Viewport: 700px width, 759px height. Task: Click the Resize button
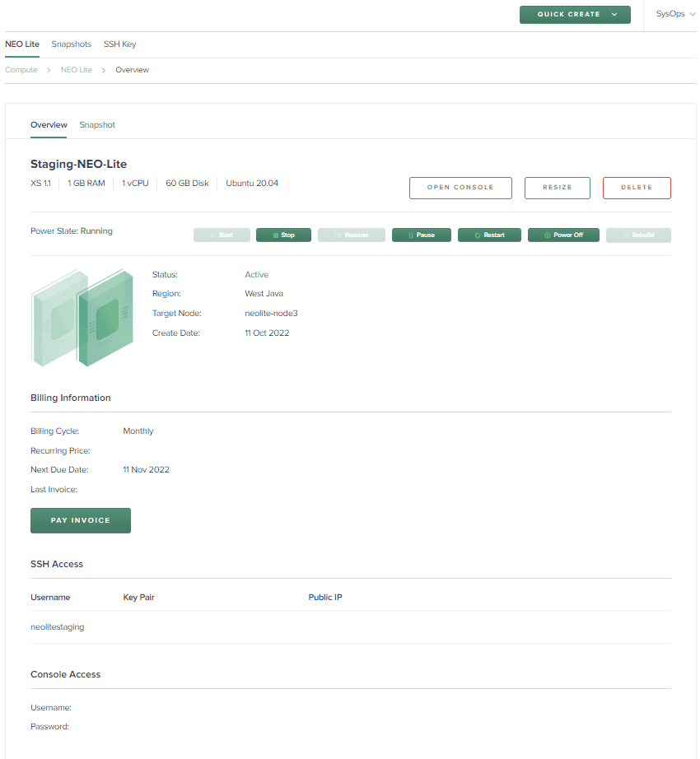click(x=557, y=188)
